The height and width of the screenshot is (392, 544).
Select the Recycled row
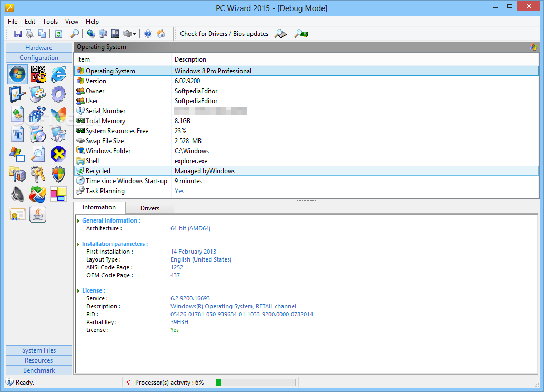pyautogui.click(x=307, y=171)
